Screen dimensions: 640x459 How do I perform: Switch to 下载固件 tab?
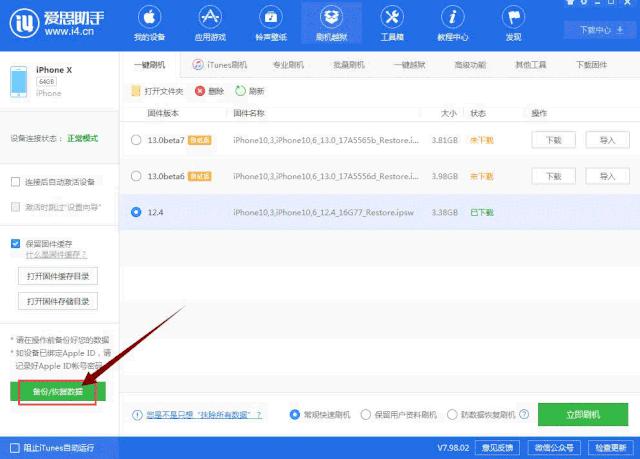591,65
